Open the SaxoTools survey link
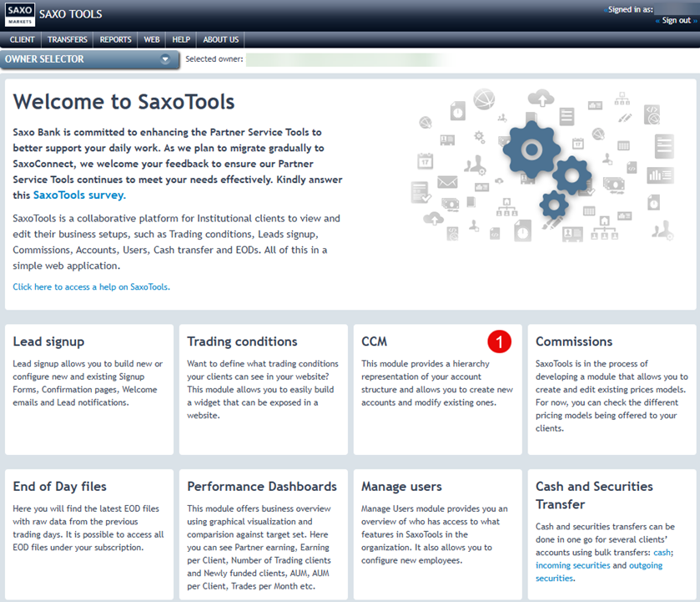The height and width of the screenshot is (602, 700). [79, 195]
